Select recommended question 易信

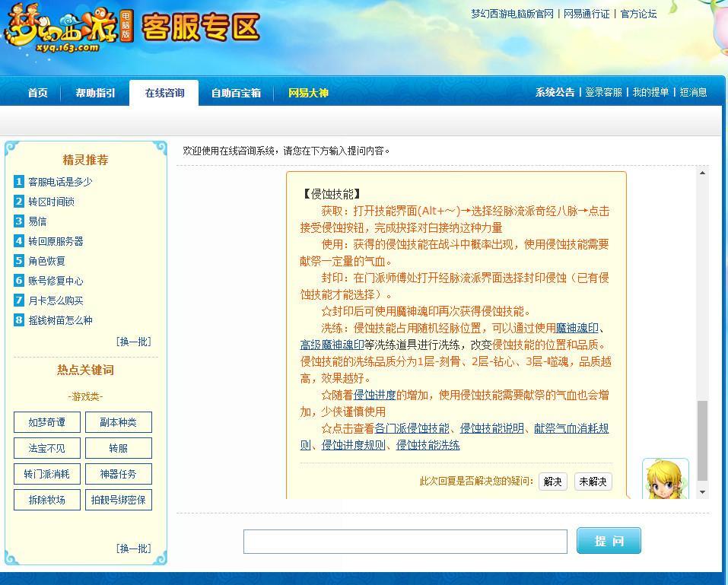(37, 221)
